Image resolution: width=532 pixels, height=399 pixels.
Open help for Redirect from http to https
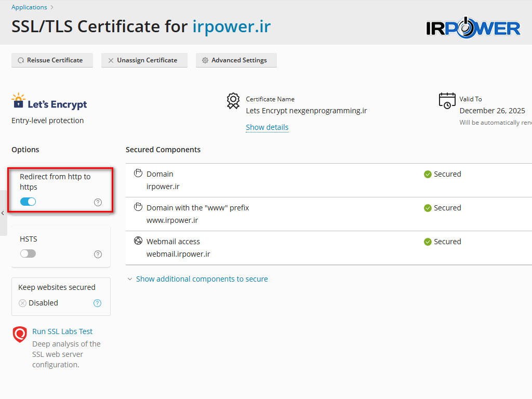pos(98,202)
